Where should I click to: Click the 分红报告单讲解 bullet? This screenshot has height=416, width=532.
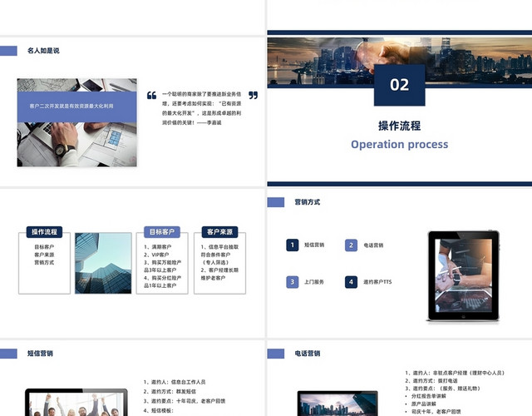[x=426, y=396]
